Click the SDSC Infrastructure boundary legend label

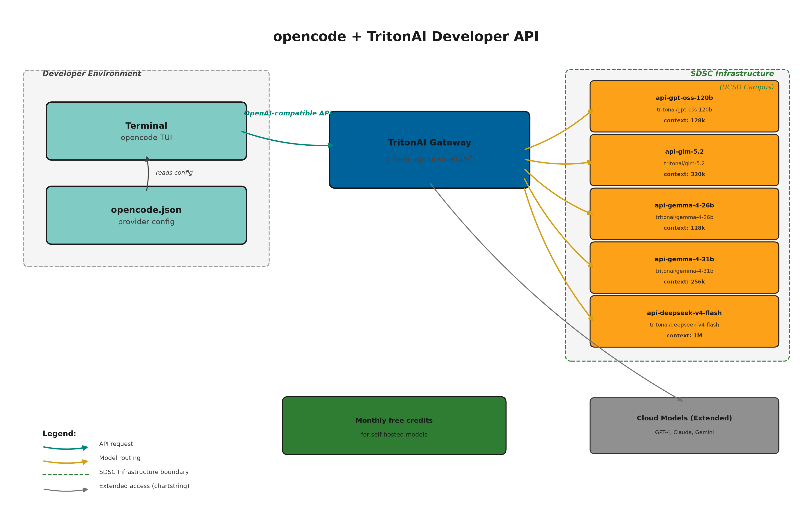pyautogui.click(x=144, y=472)
